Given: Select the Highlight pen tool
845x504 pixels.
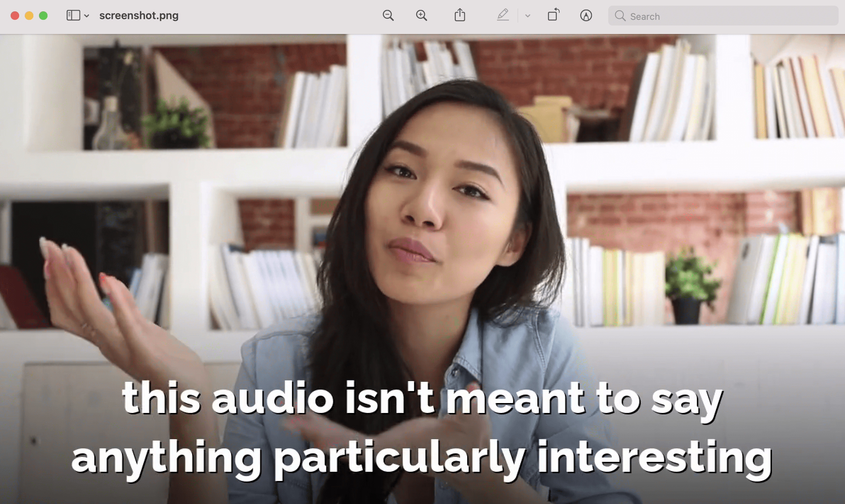Looking at the screenshot, I should pyautogui.click(x=503, y=15).
